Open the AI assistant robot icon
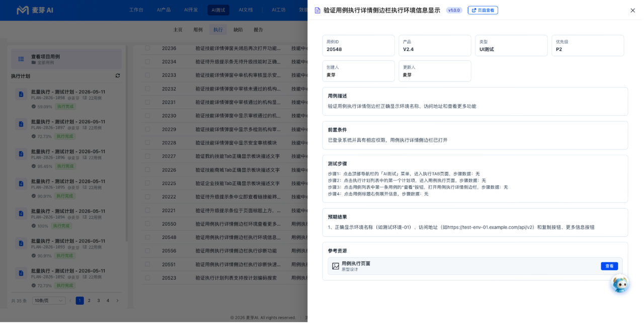 [x=620, y=284]
